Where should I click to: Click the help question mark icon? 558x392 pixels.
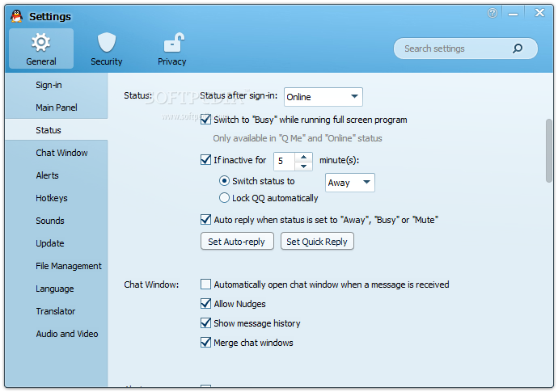[492, 13]
